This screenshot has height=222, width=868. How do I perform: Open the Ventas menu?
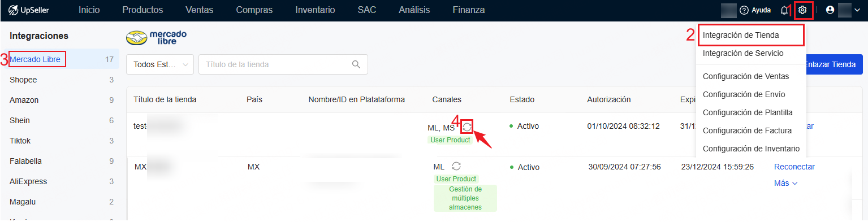point(200,10)
